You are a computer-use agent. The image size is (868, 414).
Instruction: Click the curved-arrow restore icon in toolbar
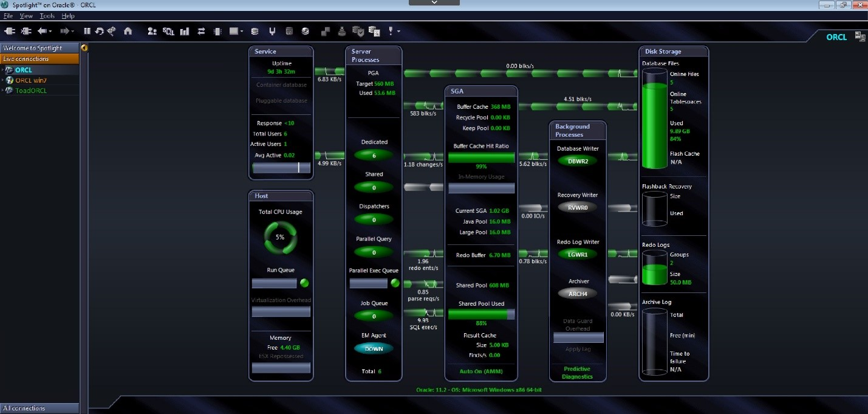click(x=100, y=30)
